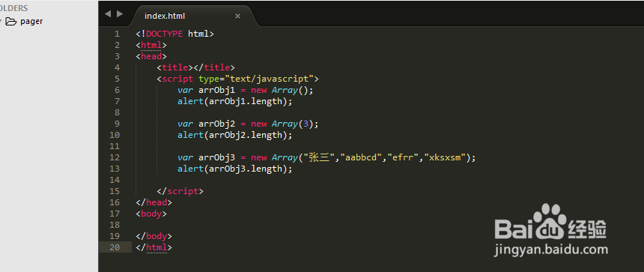This screenshot has width=644, height=272.
Task: Click line number 5 in gutter
Action: coord(117,79)
